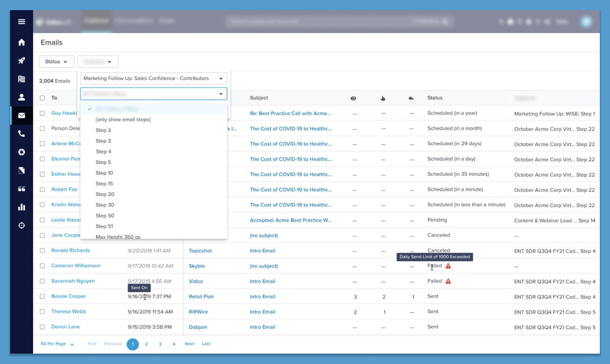610x364 pixels.
Task: Select the checkbox for Bessie Cooper's row
Action: click(42, 296)
